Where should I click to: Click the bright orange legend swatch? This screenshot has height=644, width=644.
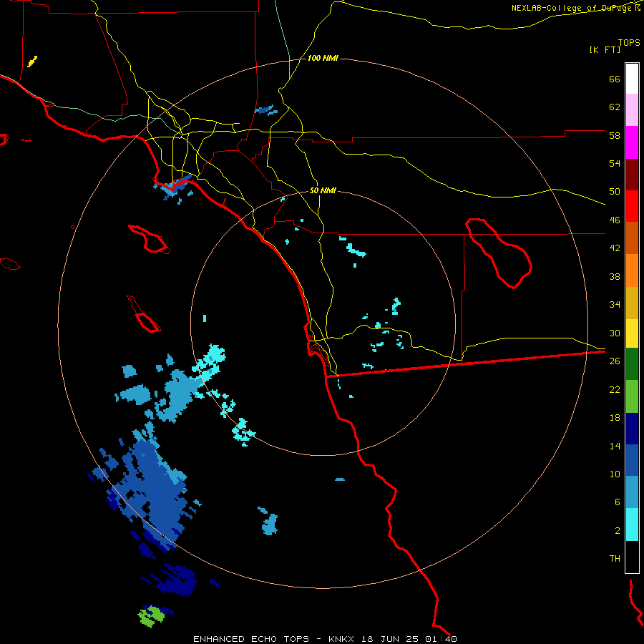pos(632,270)
